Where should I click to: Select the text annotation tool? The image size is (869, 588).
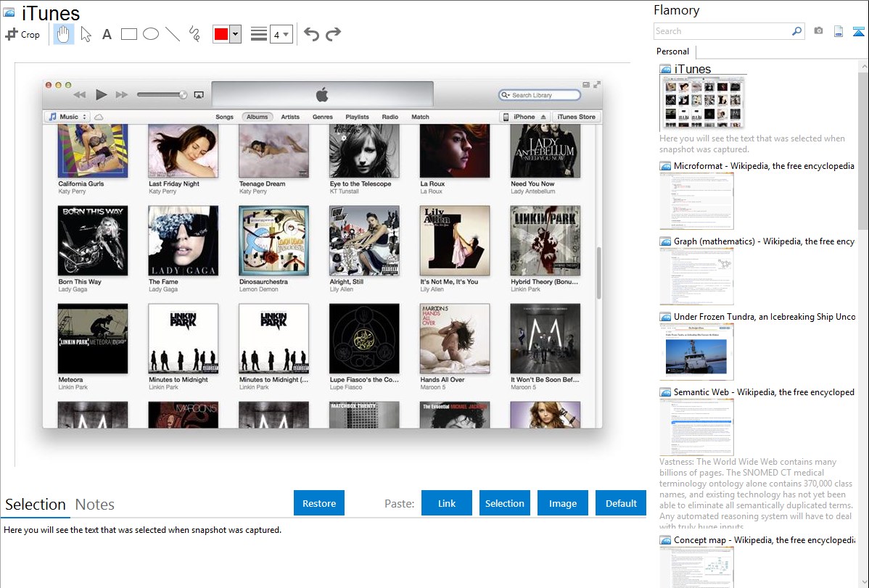(107, 34)
